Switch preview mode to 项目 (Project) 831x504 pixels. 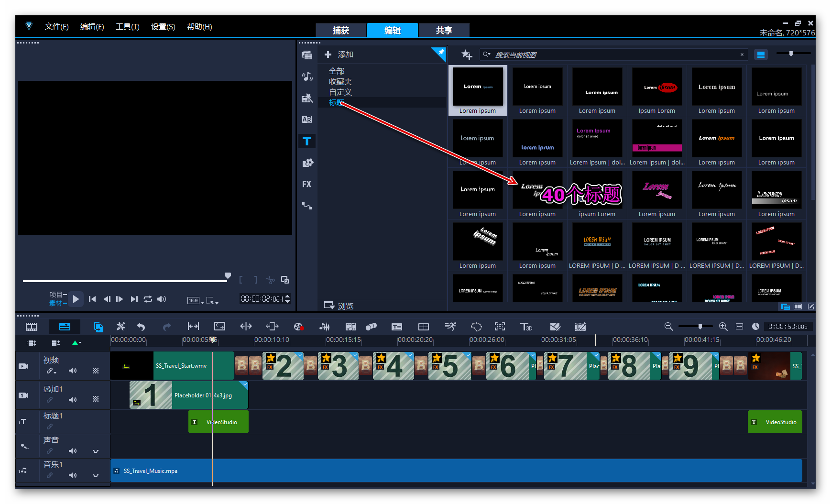[x=56, y=295]
